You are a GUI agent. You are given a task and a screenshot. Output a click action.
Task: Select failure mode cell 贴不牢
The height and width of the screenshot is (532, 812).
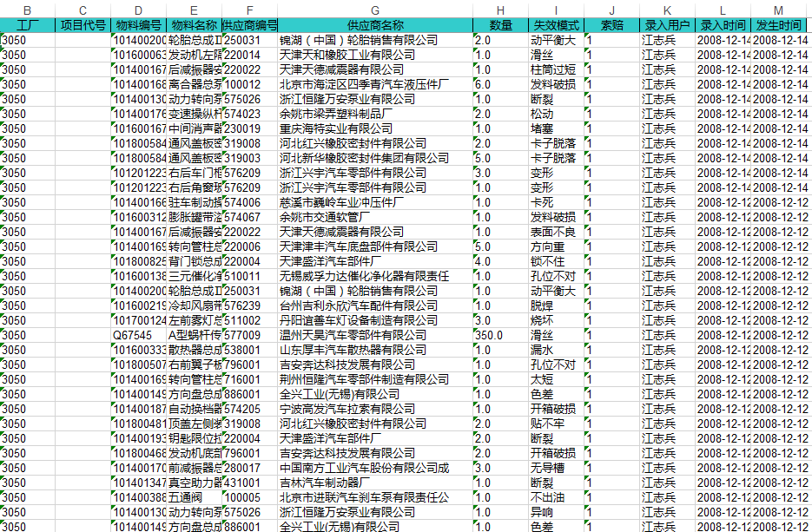(556, 424)
